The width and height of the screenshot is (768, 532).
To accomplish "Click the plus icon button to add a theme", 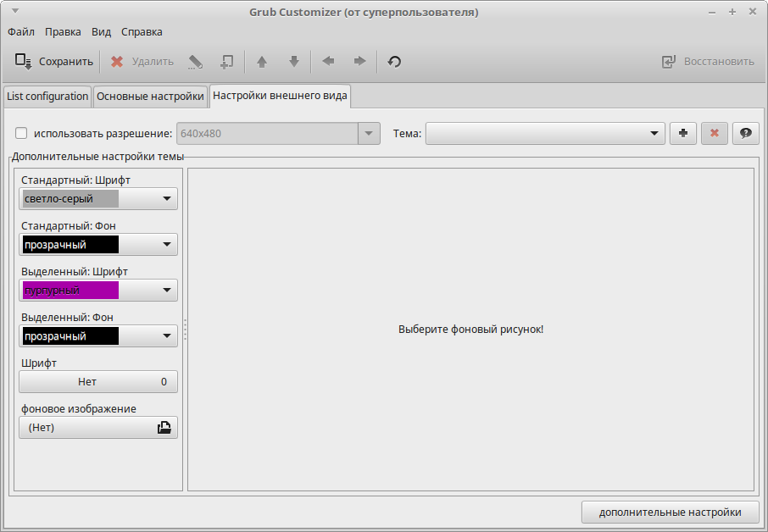I will [683, 133].
